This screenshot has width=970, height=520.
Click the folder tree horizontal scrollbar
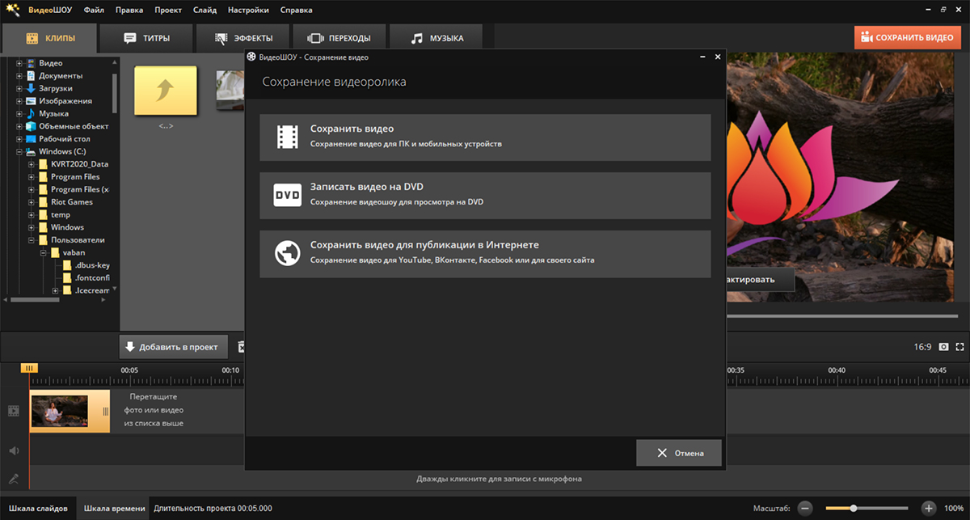[35, 300]
